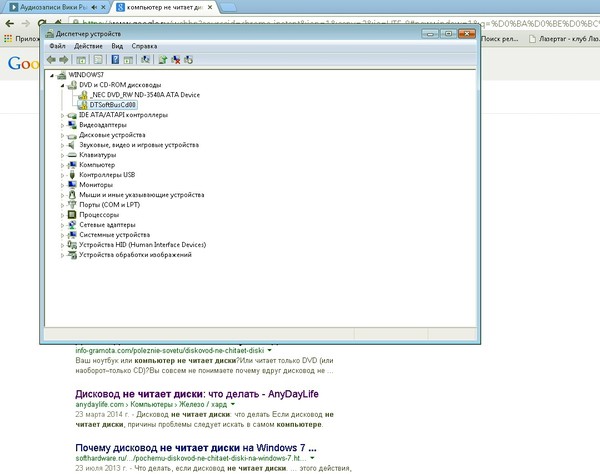
Task: Click the Chrome address bar URL field
Action: click(333, 23)
